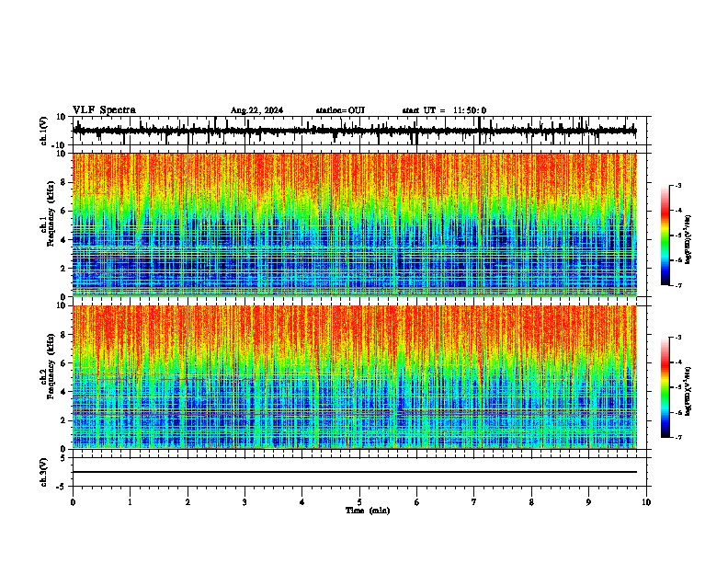Click the flat line in the ch.3(V) panel

click(x=355, y=472)
